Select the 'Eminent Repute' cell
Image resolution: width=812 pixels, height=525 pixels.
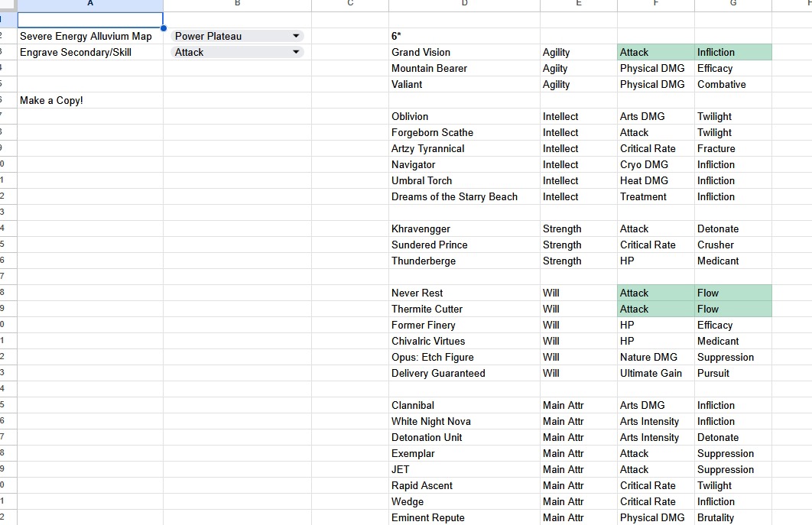(x=465, y=518)
